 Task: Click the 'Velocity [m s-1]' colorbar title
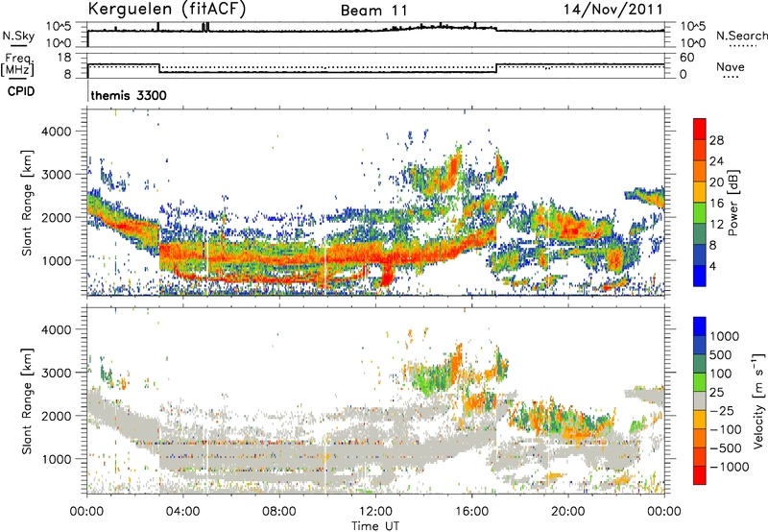tap(758, 400)
